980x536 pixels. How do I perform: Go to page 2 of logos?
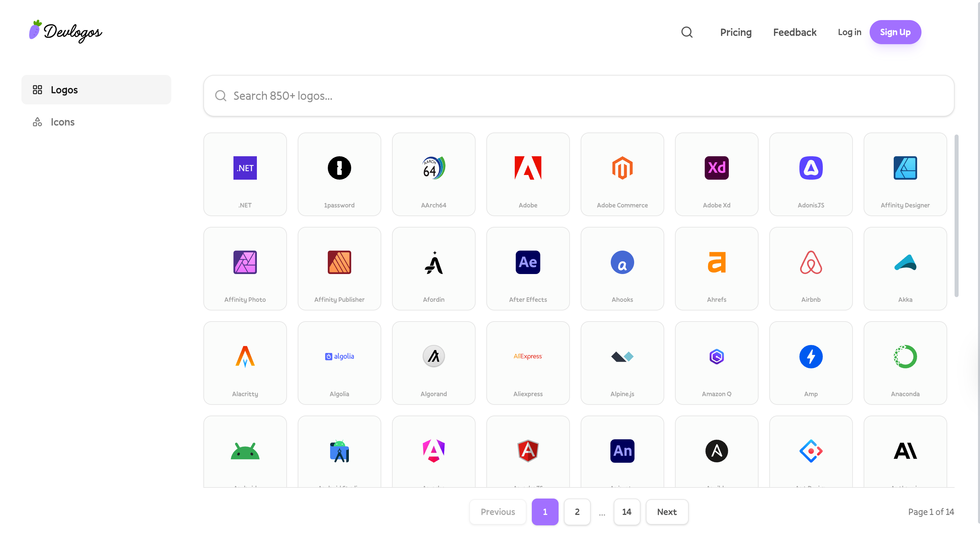click(577, 512)
